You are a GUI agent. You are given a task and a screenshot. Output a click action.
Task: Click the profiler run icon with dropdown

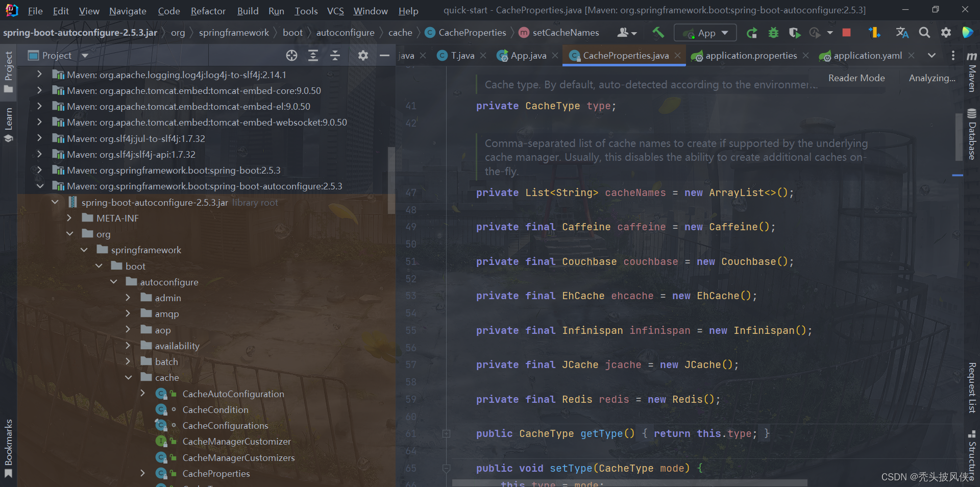click(x=820, y=33)
